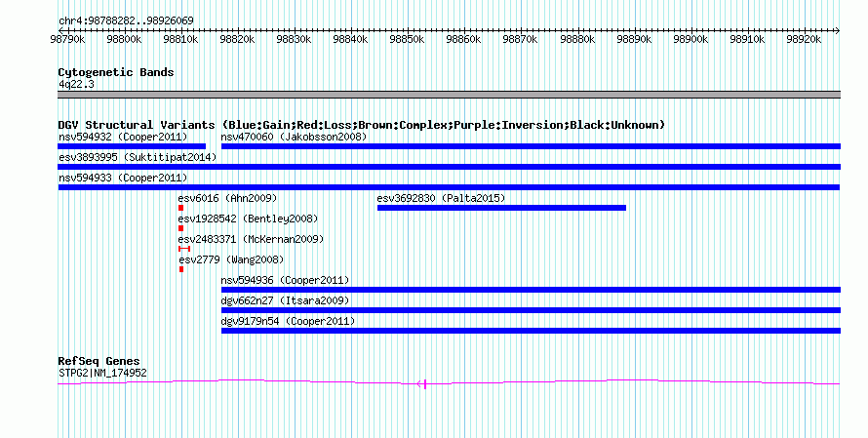Open the esv2483371 (McKernan2009) label
This screenshot has width=868, height=438.
(251, 239)
